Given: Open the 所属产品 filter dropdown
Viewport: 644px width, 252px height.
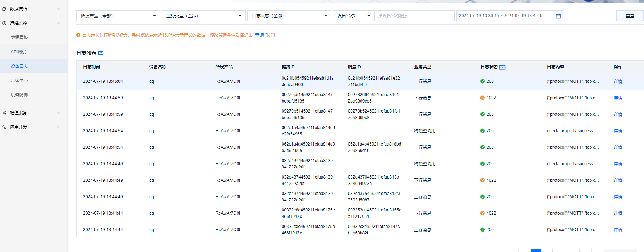Looking at the screenshot, I should (118, 16).
